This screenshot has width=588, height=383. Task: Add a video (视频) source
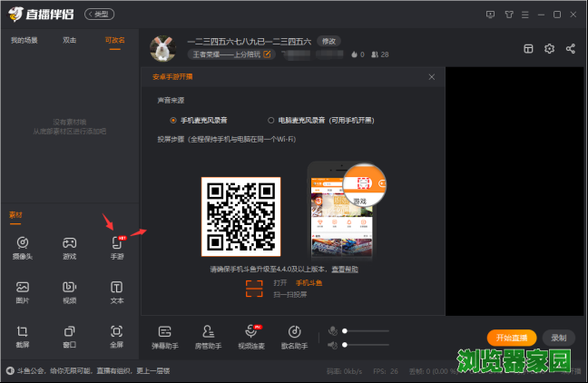tap(69, 292)
